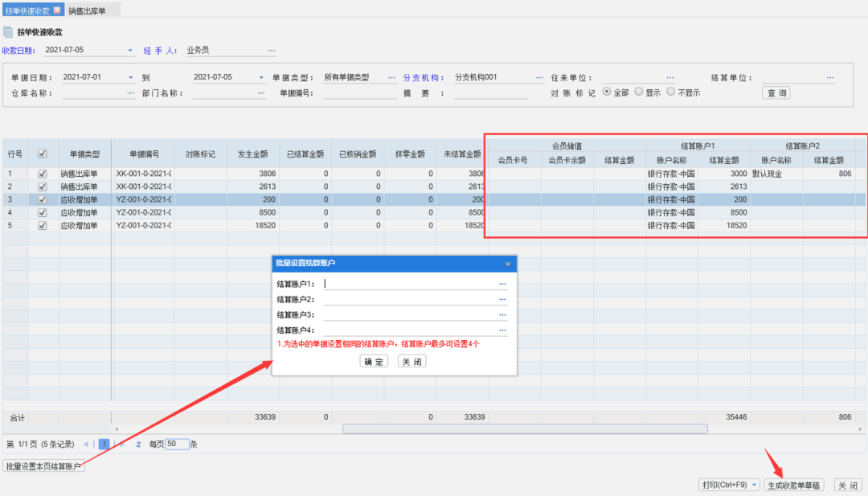Browse accounts for 结算账户3 via ellipsis

tap(502, 315)
